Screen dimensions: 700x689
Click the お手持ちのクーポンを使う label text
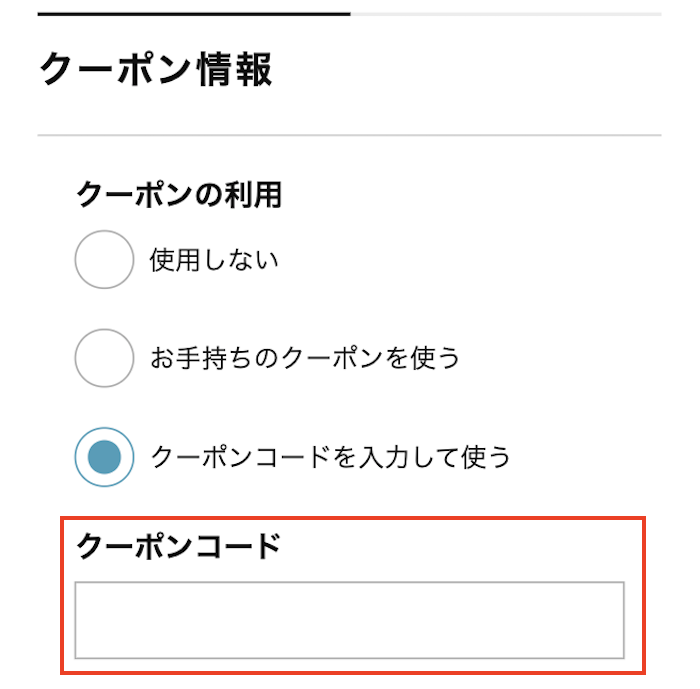tap(305, 358)
